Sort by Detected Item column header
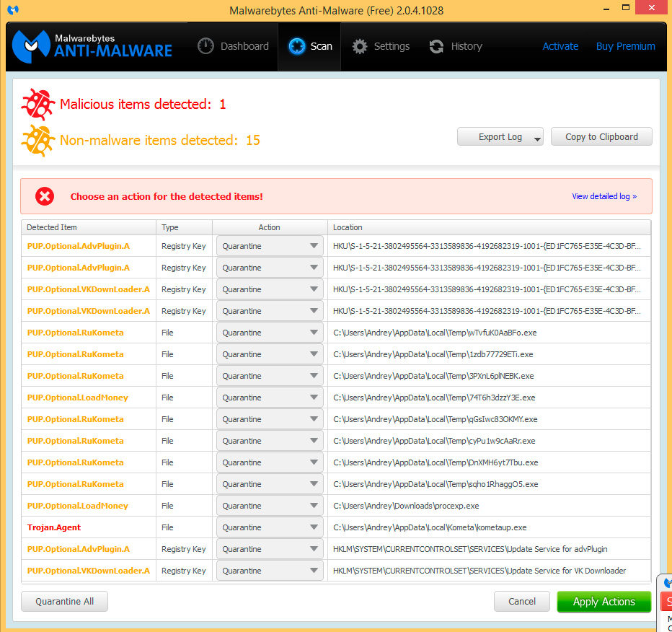The width and height of the screenshot is (672, 632). tap(89, 227)
